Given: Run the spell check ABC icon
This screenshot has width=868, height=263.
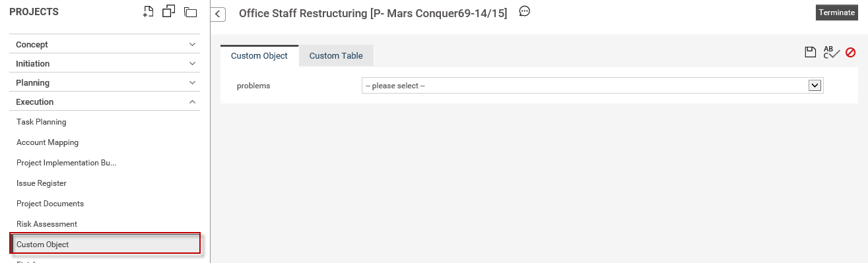Looking at the screenshot, I should point(831,53).
